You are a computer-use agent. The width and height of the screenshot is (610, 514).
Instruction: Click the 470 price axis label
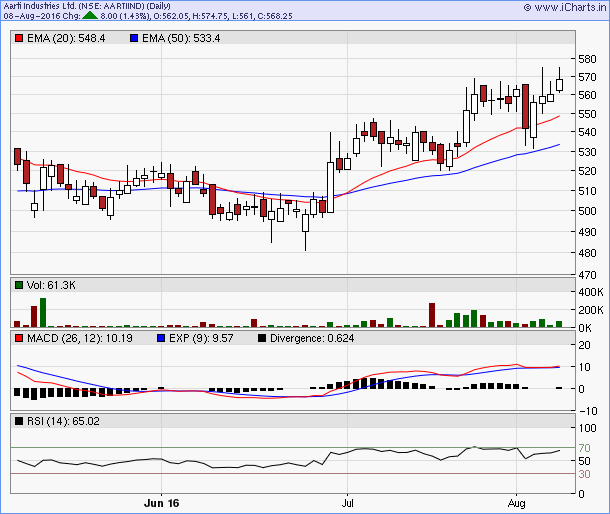587,275
